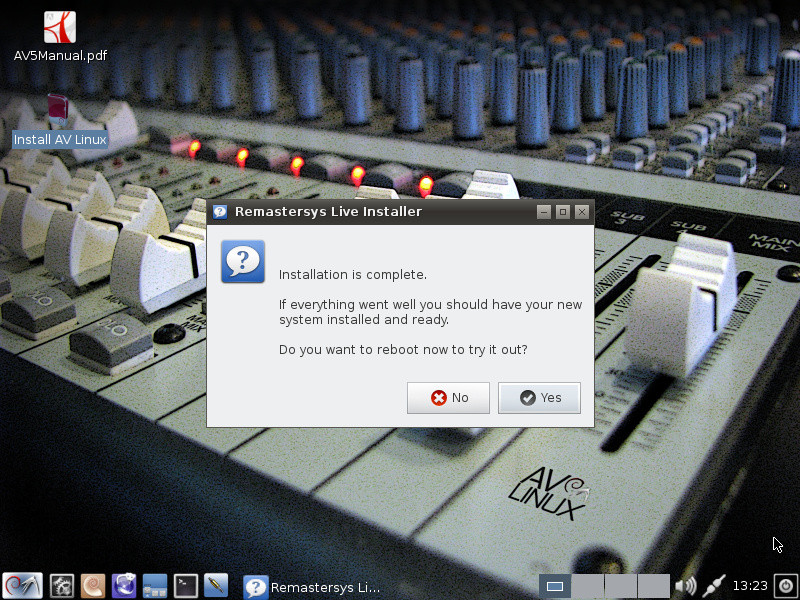Click the Remastersys Li... taskbar entry

pos(312,587)
